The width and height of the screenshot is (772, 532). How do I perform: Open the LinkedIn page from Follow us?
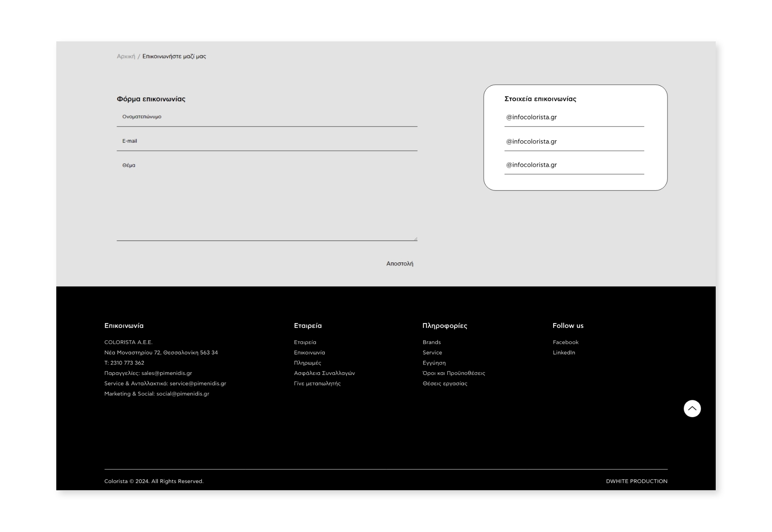point(564,352)
